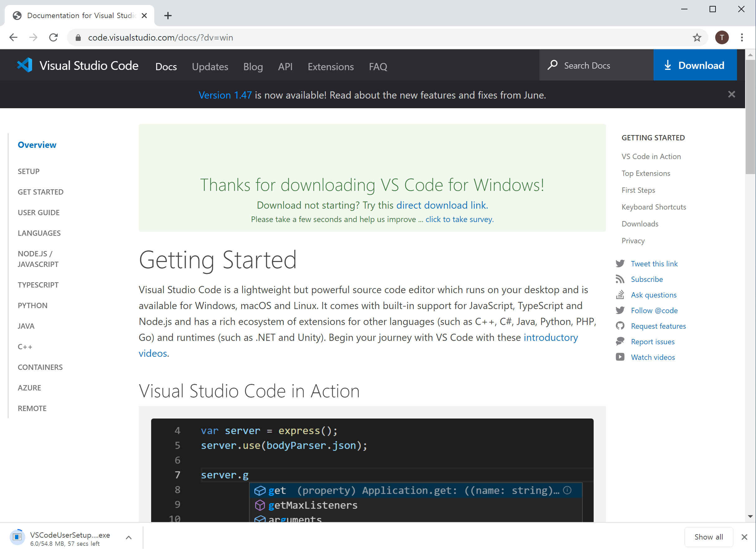Expand the NODE.JS / JAVASCRIPT section
The width and height of the screenshot is (756, 552).
tap(38, 259)
